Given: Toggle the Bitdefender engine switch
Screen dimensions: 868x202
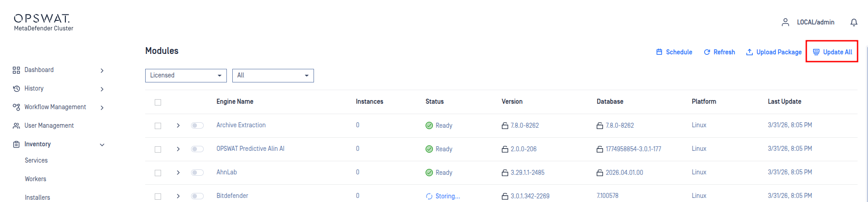Looking at the screenshot, I should [x=197, y=196].
